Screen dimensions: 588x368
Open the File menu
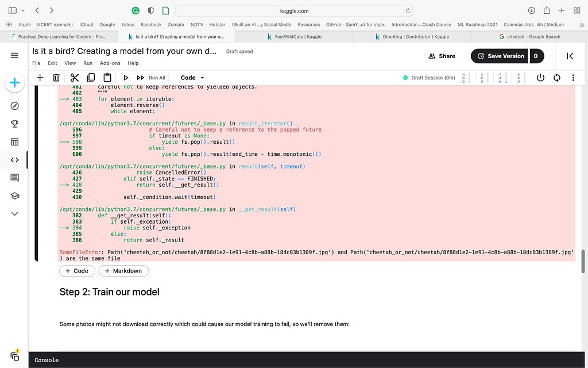click(36, 63)
